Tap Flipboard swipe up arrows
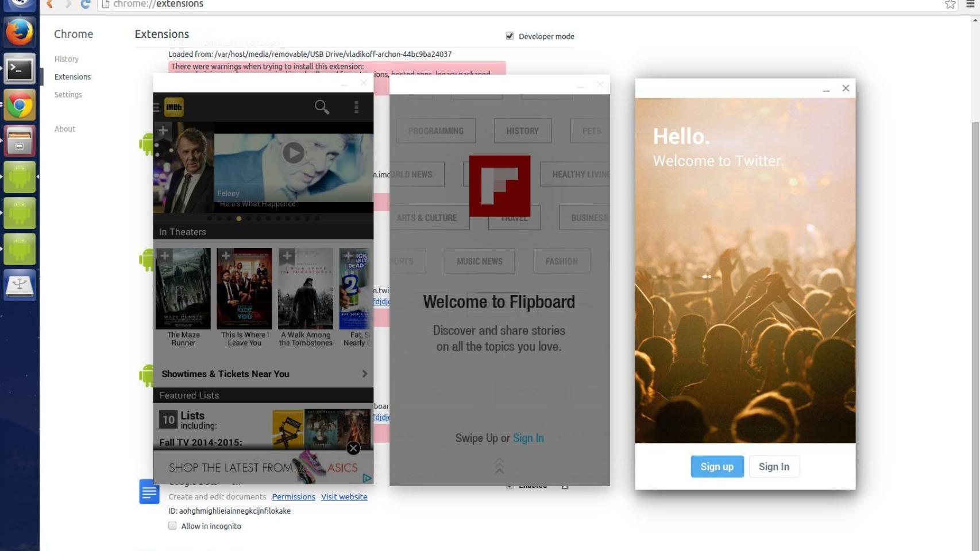The image size is (980, 551). (499, 465)
